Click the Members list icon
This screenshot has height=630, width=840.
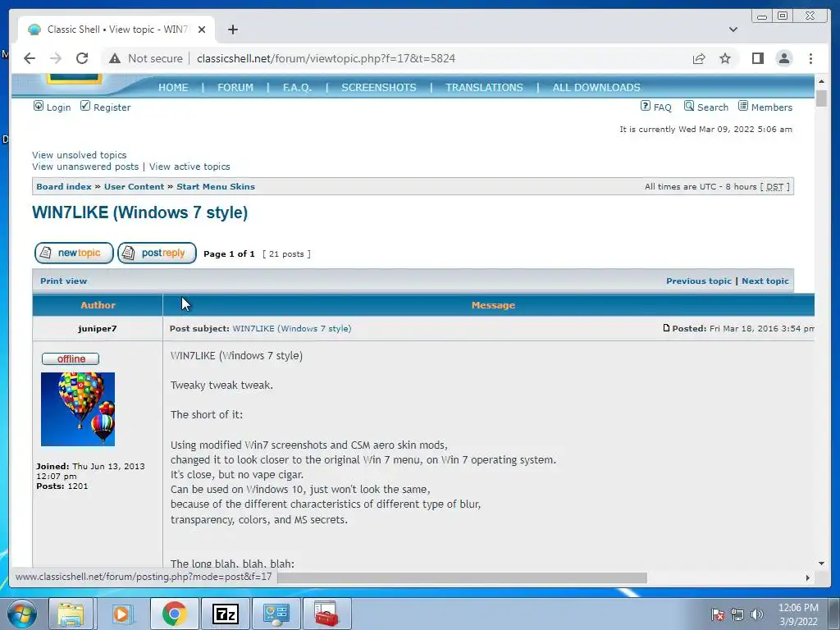743,106
